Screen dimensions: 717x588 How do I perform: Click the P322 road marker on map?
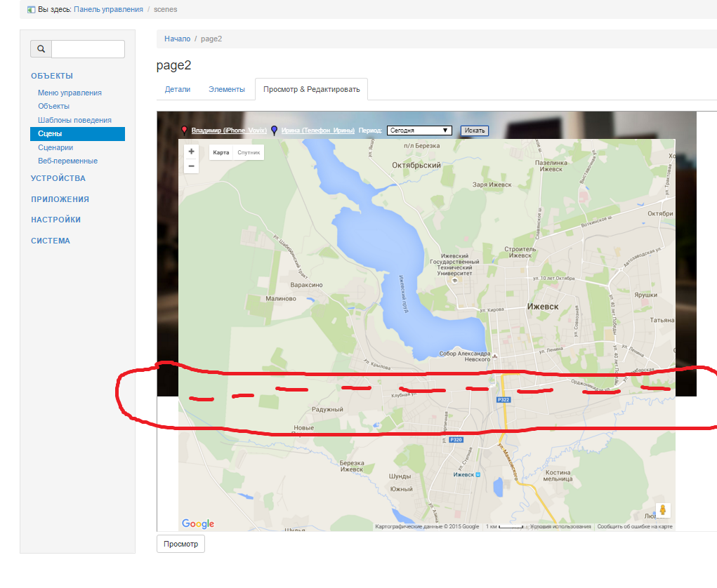click(504, 400)
